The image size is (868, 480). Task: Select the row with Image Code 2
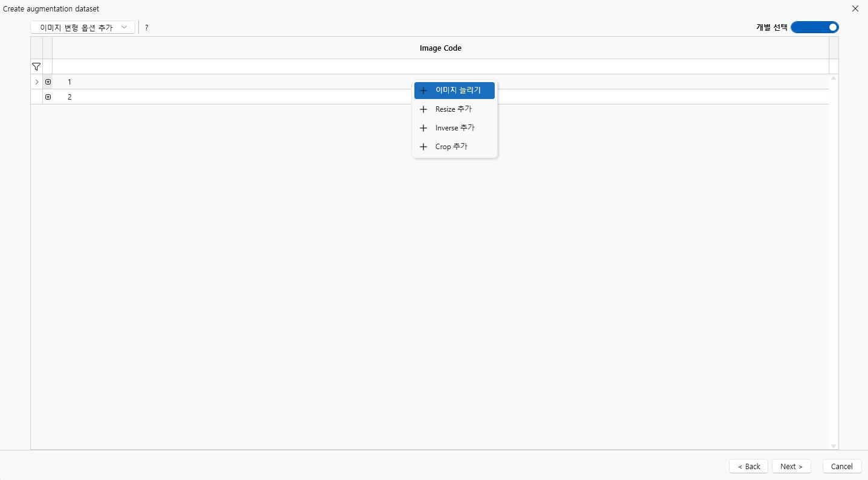[x=242, y=97]
